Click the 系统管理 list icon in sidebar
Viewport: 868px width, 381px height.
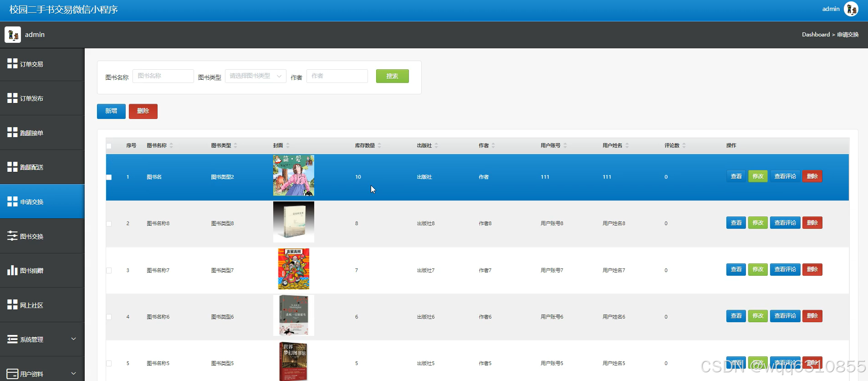click(12, 339)
